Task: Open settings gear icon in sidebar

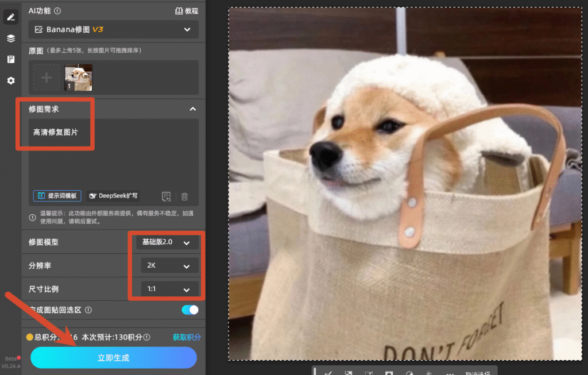Action: (11, 80)
